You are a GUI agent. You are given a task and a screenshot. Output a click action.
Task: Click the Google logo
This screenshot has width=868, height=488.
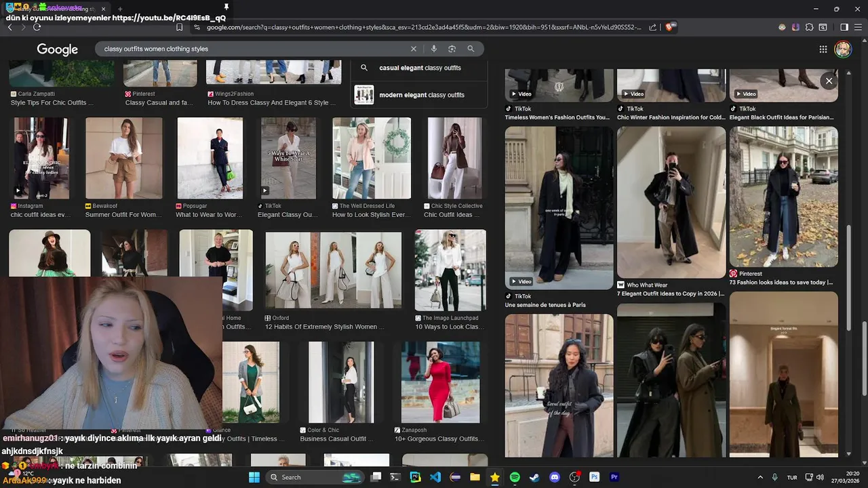57,49
